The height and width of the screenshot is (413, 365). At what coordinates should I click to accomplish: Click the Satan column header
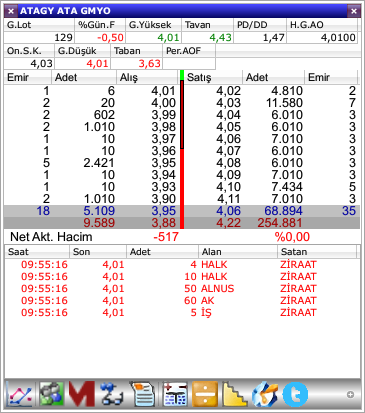click(317, 252)
